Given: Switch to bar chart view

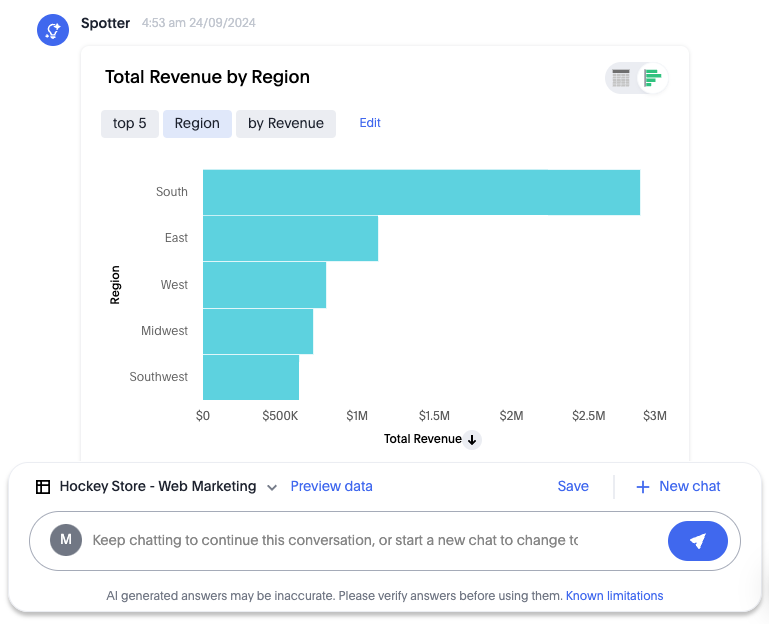Looking at the screenshot, I should tap(653, 78).
